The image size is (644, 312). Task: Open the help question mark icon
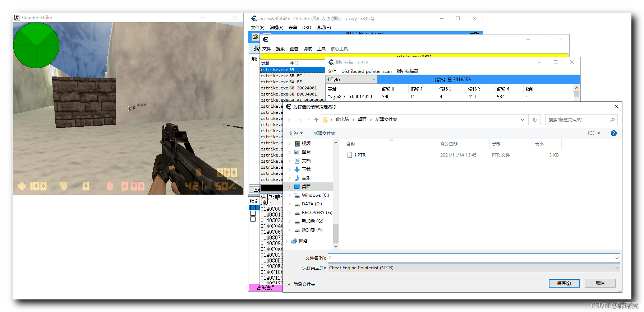tap(614, 133)
